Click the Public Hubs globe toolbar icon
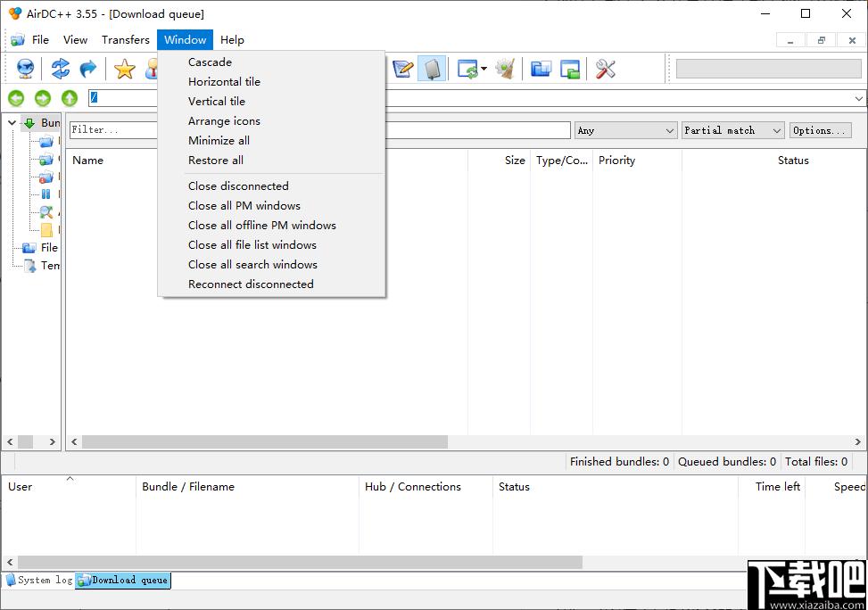Viewport: 868px width, 610px height. point(25,69)
